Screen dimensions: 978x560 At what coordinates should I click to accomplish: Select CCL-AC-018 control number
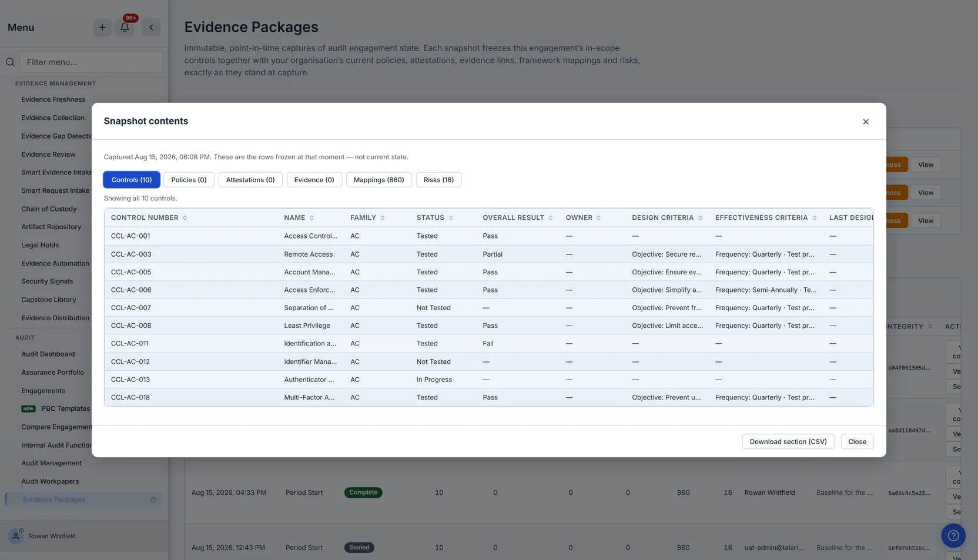tap(130, 398)
